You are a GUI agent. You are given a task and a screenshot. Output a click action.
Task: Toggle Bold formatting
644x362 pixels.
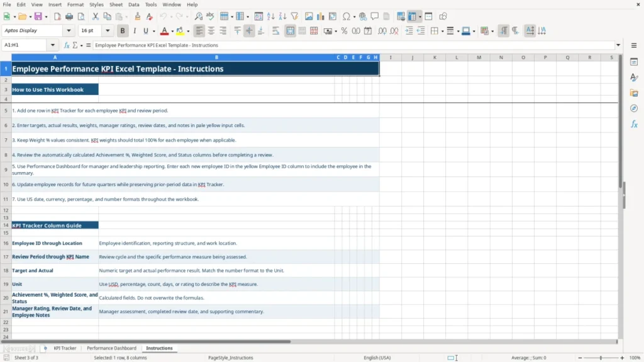[123, 31]
